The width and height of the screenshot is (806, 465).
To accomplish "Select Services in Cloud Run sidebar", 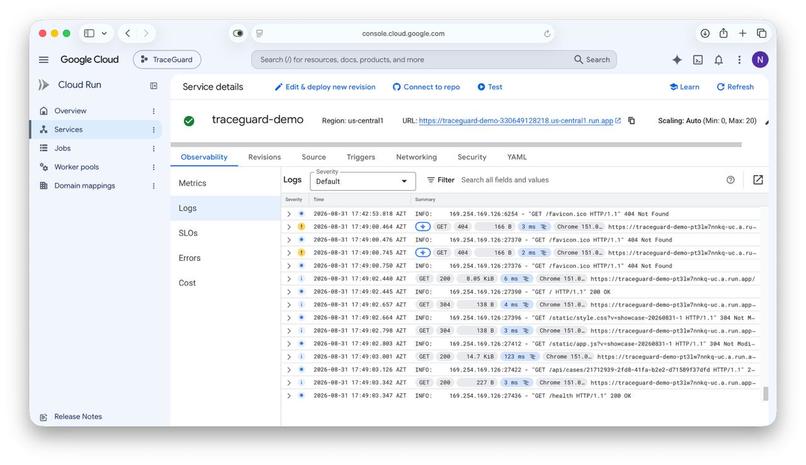I will (x=68, y=129).
